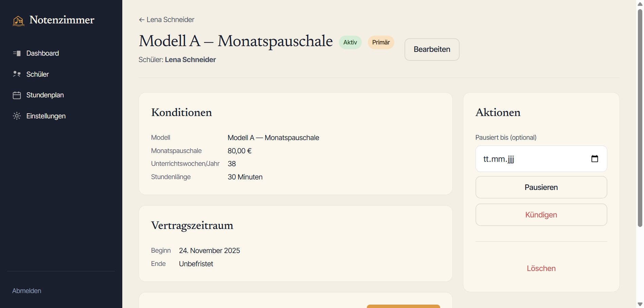Focus the Pausiert bis date field
Viewport: 644px width, 308px height.
point(541,159)
